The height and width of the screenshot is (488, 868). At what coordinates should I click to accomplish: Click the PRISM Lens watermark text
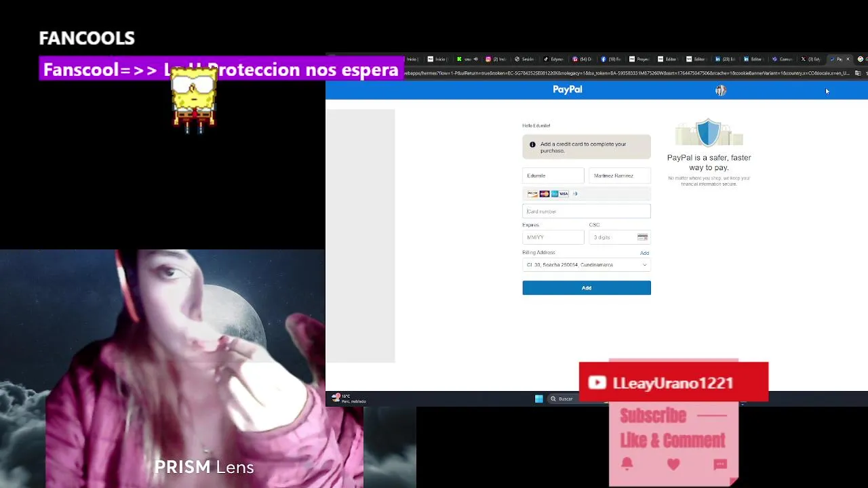point(204,467)
